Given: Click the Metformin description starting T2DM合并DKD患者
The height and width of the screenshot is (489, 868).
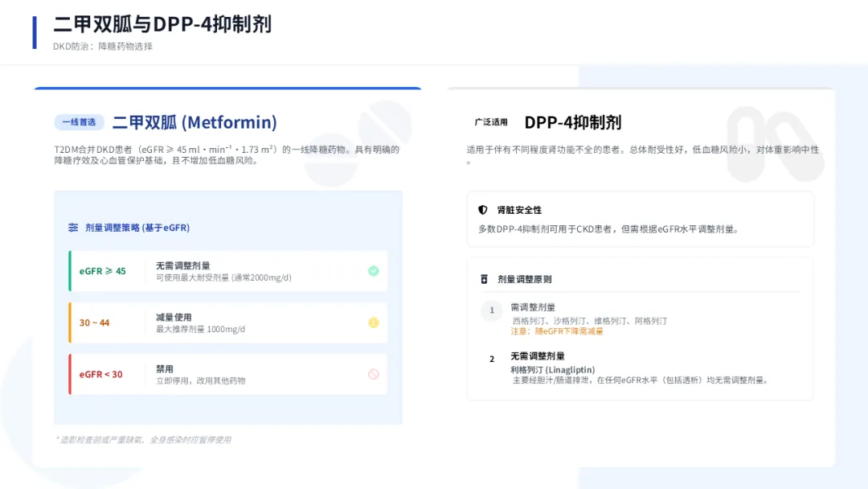Looking at the screenshot, I should click(227, 155).
